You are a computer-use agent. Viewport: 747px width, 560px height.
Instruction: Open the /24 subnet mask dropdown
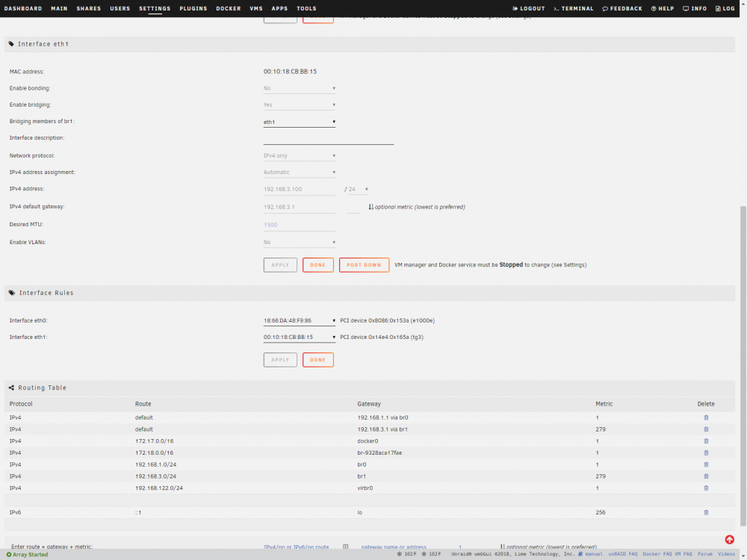click(x=359, y=189)
